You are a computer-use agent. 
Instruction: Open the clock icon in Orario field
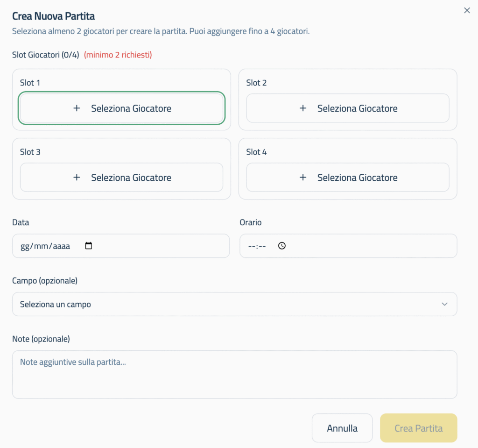coord(281,246)
